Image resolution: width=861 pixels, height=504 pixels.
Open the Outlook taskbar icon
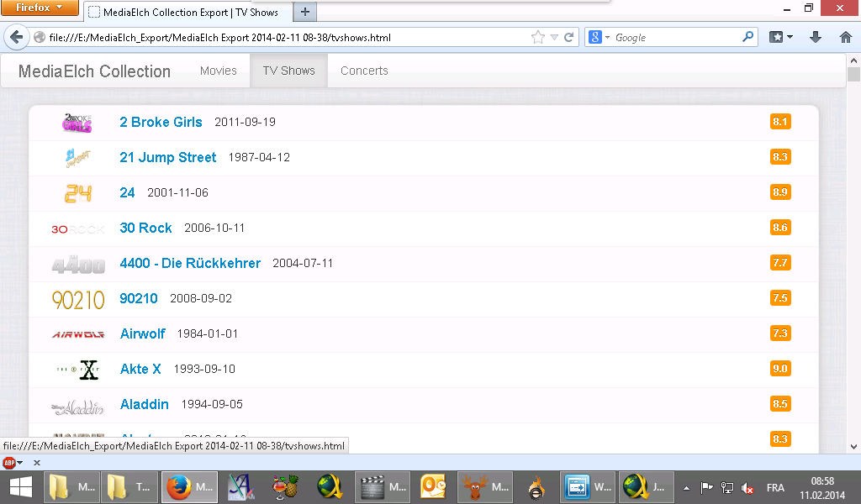434,487
